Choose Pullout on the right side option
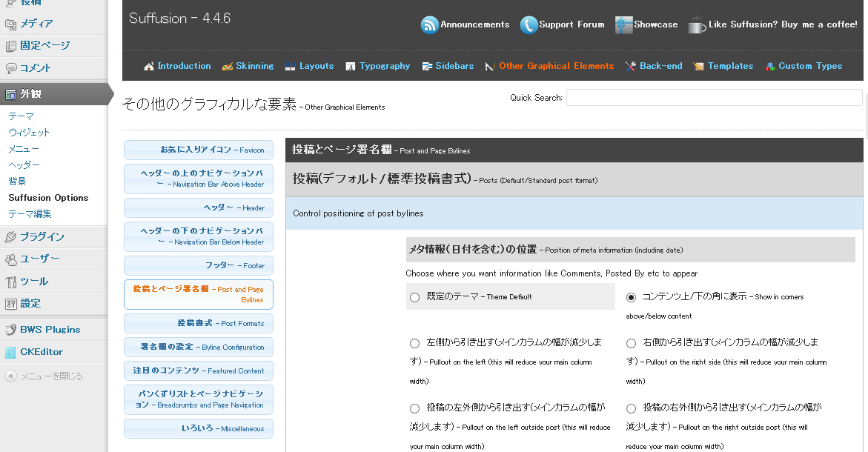This screenshot has width=868, height=452. click(x=631, y=343)
